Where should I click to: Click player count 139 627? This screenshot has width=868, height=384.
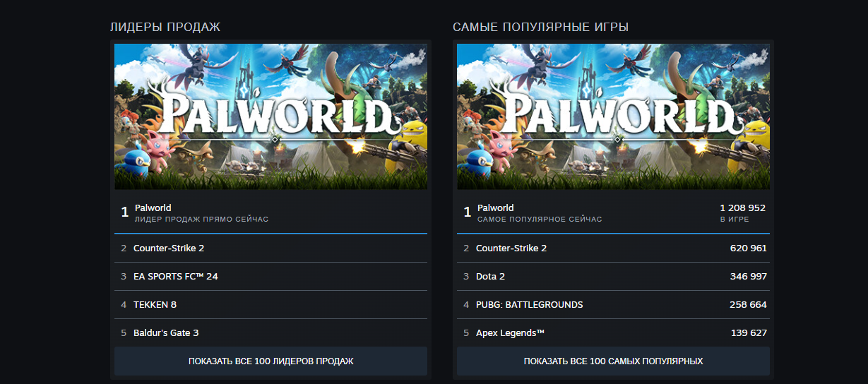point(749,332)
